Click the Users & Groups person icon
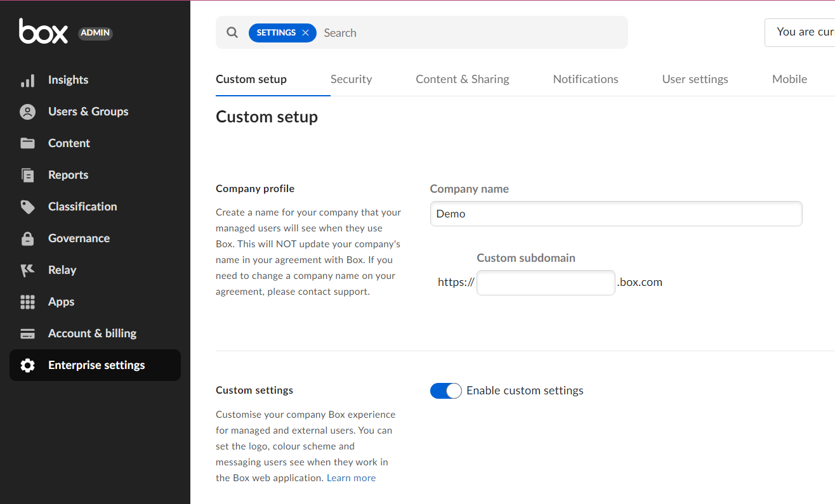 [27, 112]
